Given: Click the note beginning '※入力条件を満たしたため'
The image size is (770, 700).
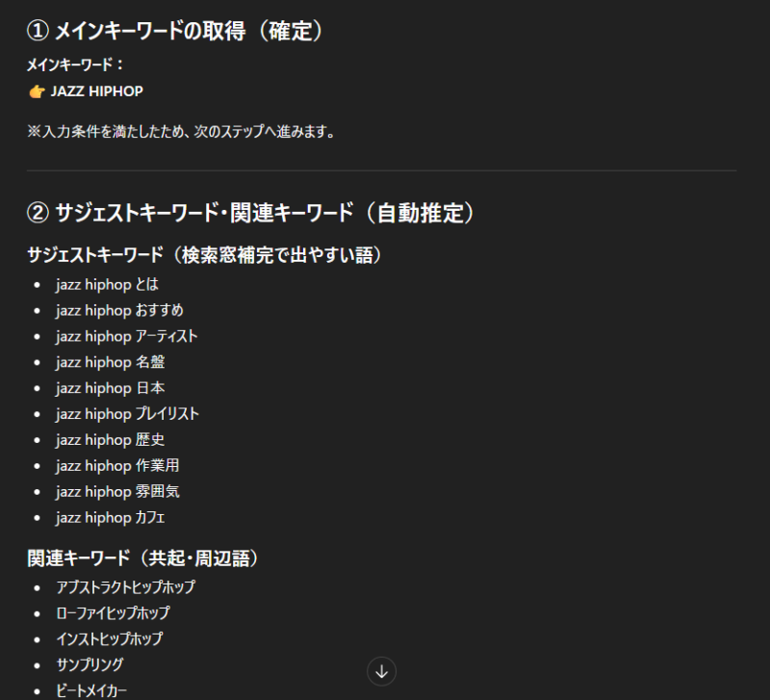Looking at the screenshot, I should pyautogui.click(x=181, y=132).
